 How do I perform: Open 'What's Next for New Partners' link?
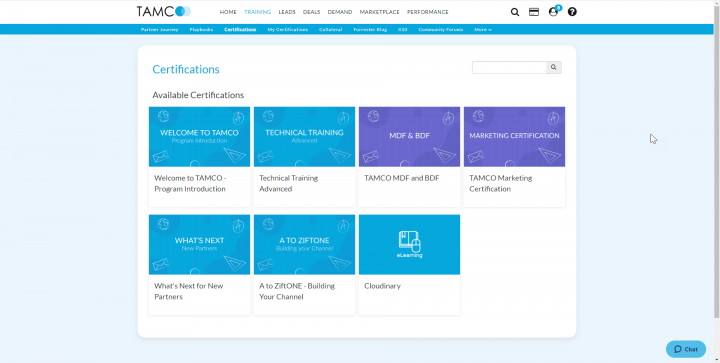coord(188,291)
